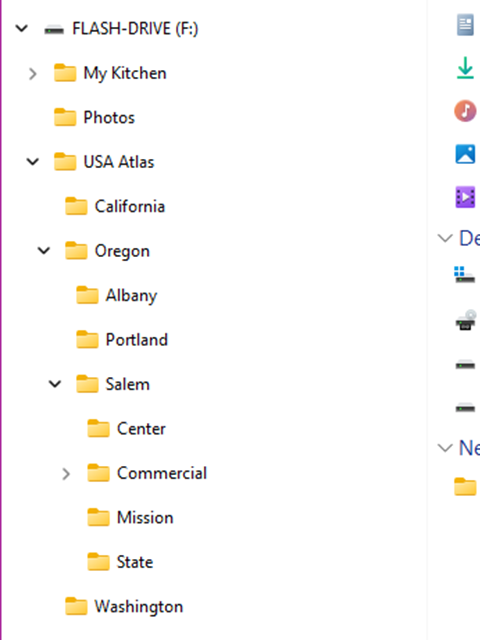The image size is (480, 640).
Task: Open the Downloads green arrow icon
Action: [465, 68]
